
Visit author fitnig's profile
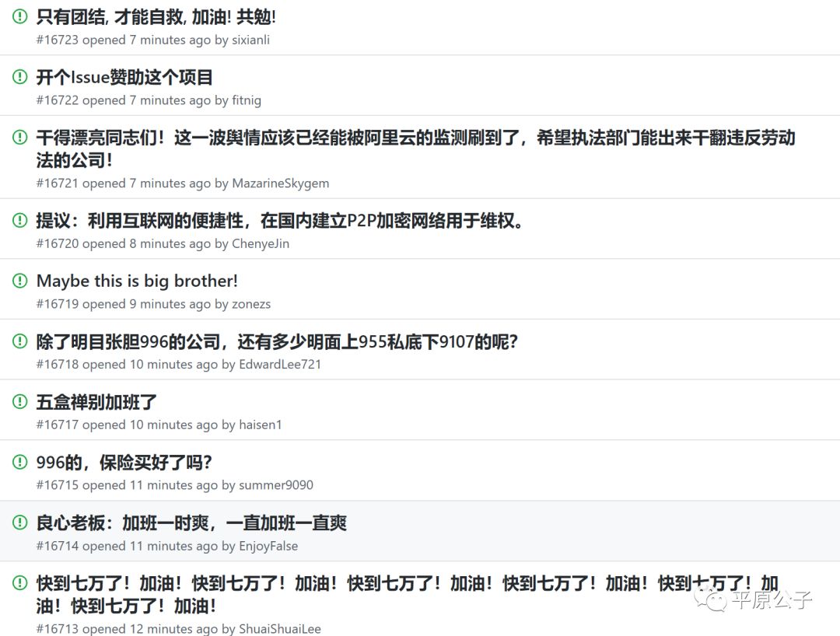point(247,100)
